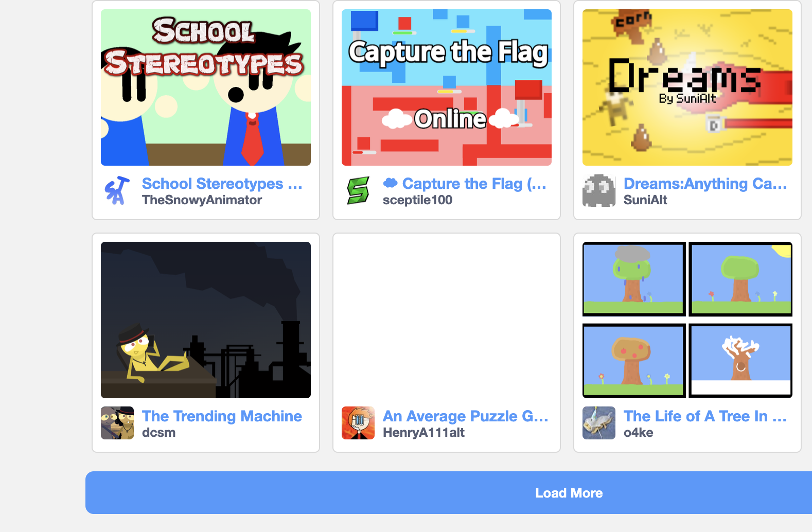Click the School Stereotypes title link

(222, 184)
